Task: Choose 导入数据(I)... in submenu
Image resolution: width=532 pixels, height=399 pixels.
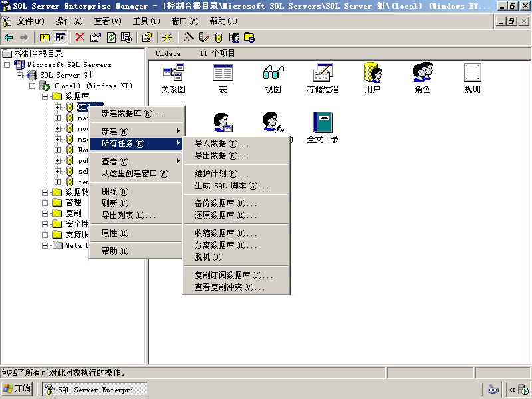Action: click(236, 144)
